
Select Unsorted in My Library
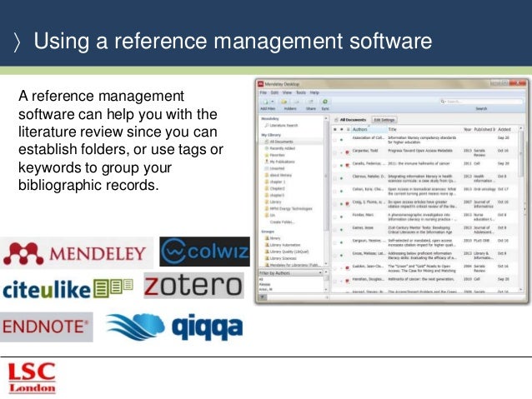pyautogui.click(x=274, y=168)
